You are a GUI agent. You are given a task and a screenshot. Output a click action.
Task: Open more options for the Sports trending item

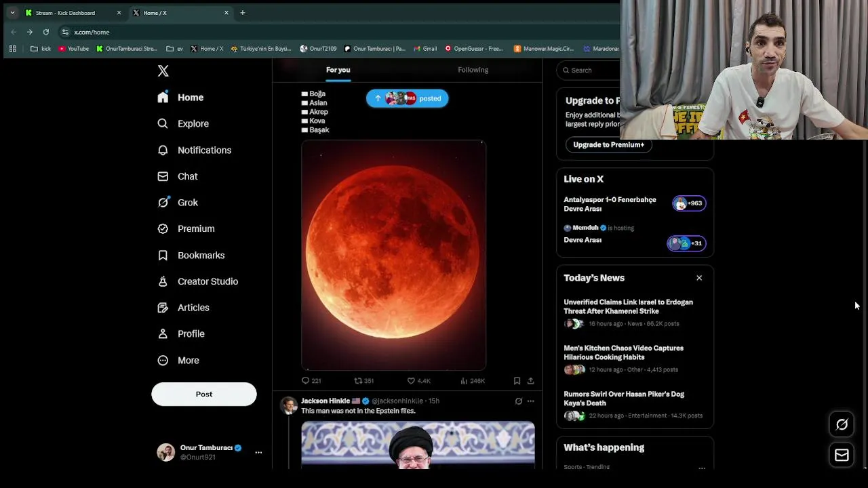tap(702, 468)
